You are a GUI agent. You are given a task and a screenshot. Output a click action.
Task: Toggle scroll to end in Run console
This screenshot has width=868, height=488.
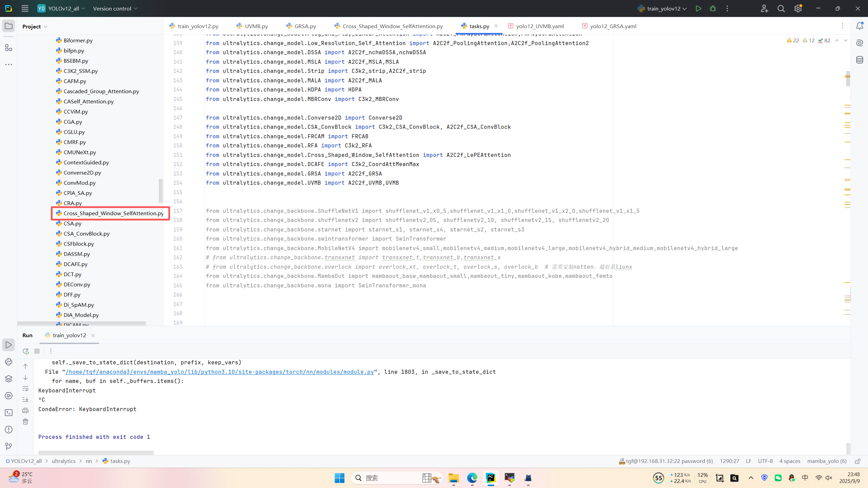(x=25, y=400)
